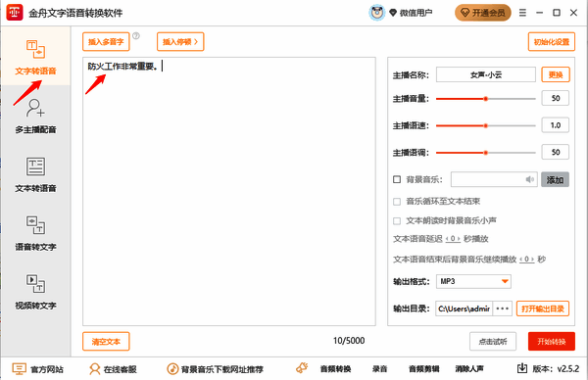Toggle 文本朗读时背景音乐小声 checkbox

tap(397, 221)
